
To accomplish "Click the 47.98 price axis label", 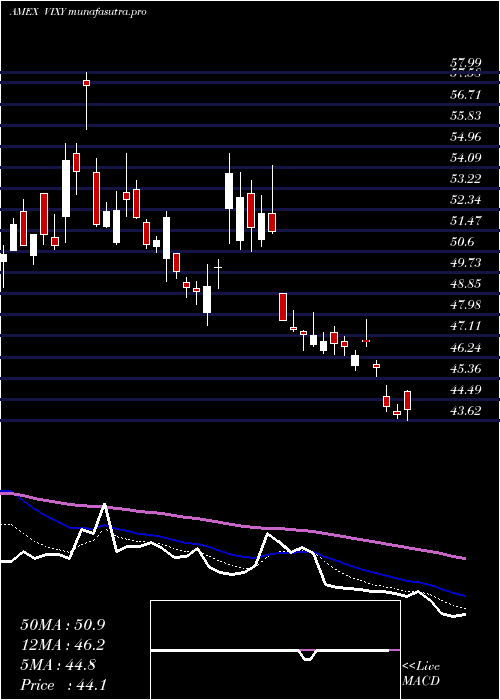I will tap(466, 304).
